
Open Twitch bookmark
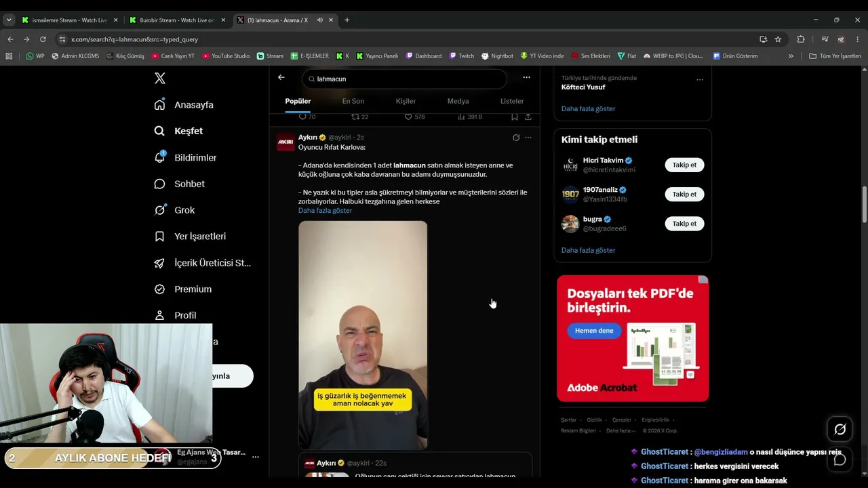(461, 56)
